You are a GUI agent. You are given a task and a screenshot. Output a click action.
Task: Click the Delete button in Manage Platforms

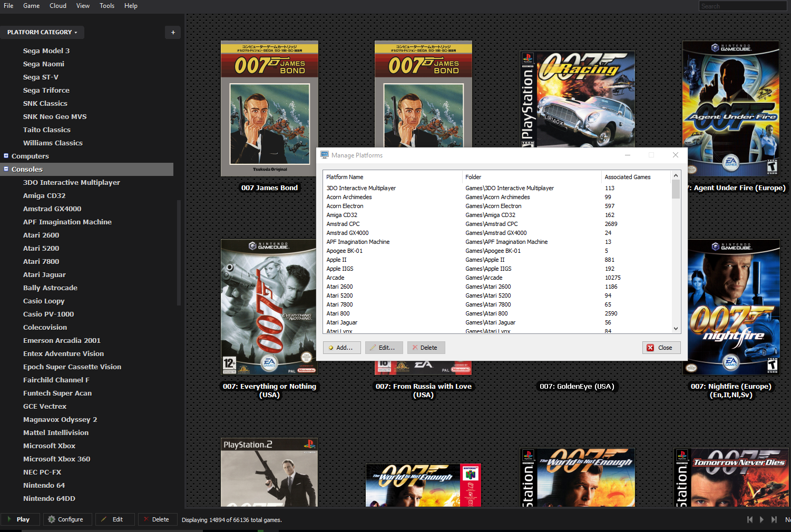(426, 348)
